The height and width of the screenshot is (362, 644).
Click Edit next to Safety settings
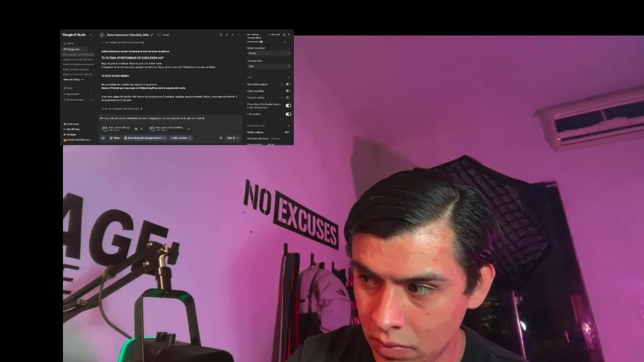(x=287, y=132)
